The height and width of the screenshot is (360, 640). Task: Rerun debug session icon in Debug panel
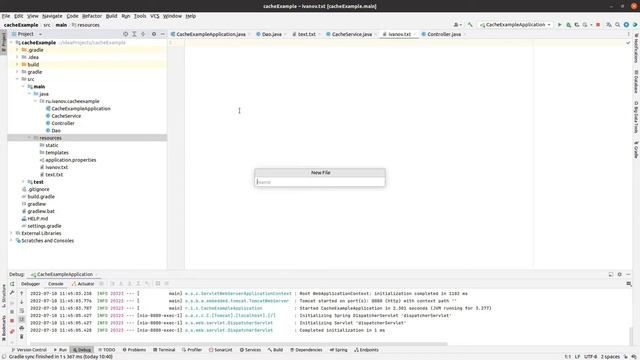12,284
